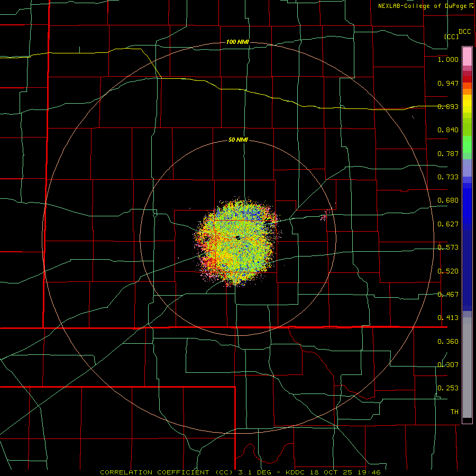Click the NEXLAB-College of DuPage title text
Viewport: 476px width, 476px height.
pos(422,6)
